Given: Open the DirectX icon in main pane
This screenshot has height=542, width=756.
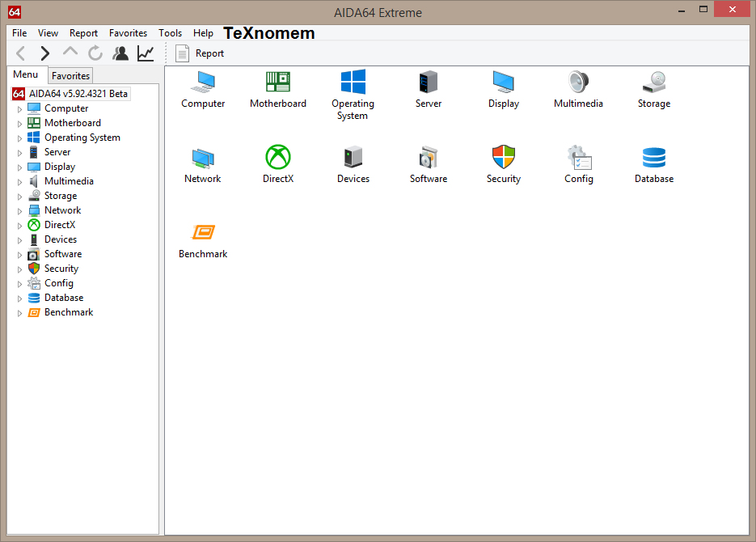Looking at the screenshot, I should [x=278, y=157].
